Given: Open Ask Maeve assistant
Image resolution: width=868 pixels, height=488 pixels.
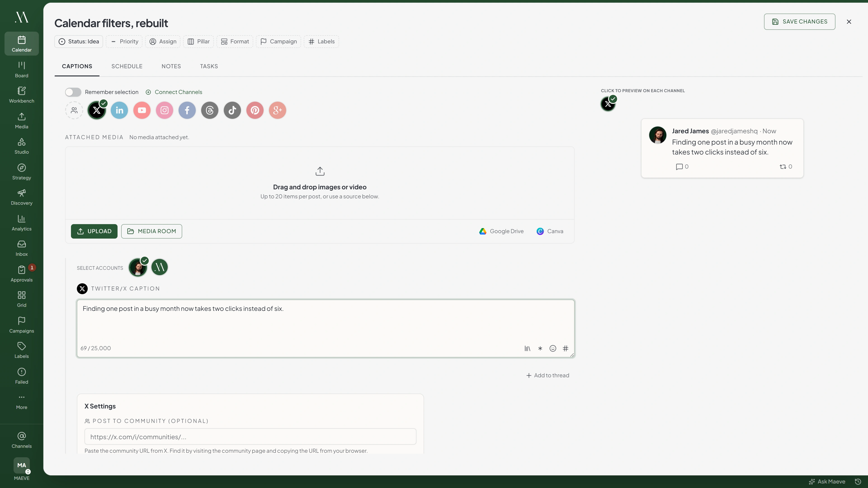Looking at the screenshot, I should (827, 482).
